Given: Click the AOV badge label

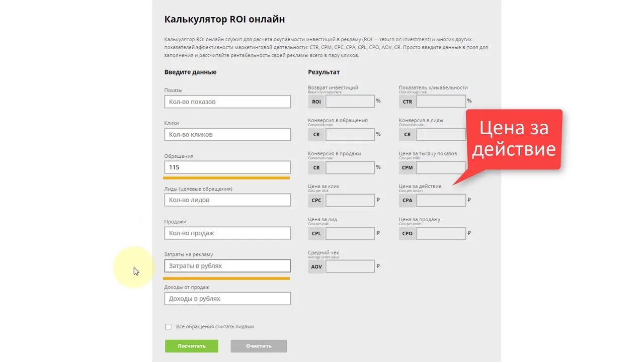Looking at the screenshot, I should 316,266.
